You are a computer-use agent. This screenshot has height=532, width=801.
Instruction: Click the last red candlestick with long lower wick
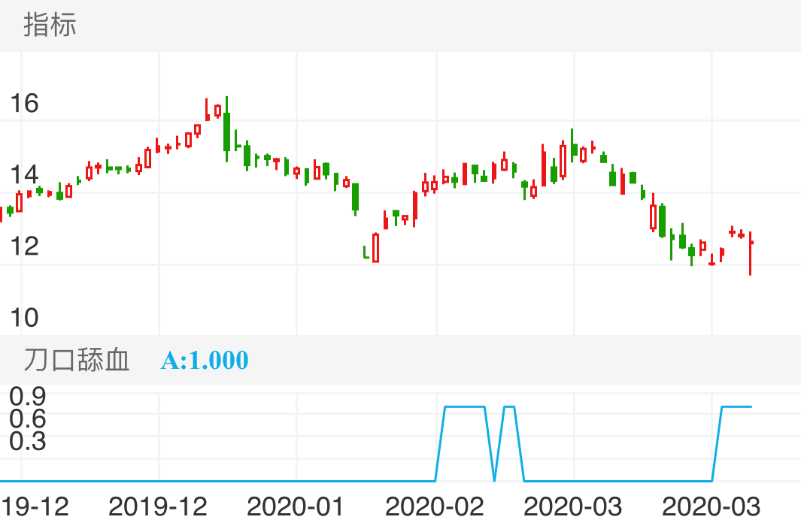(750, 253)
